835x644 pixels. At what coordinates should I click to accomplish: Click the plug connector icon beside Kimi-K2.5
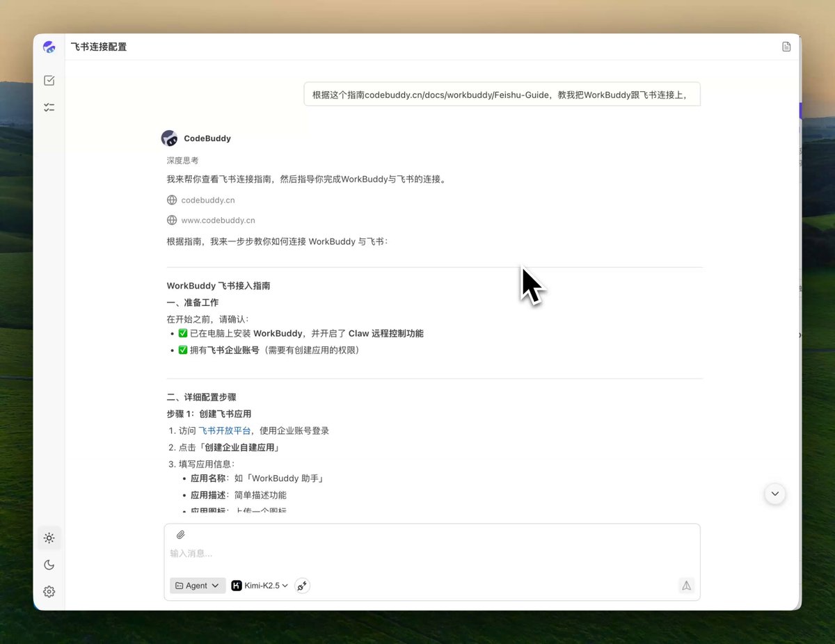pos(302,586)
